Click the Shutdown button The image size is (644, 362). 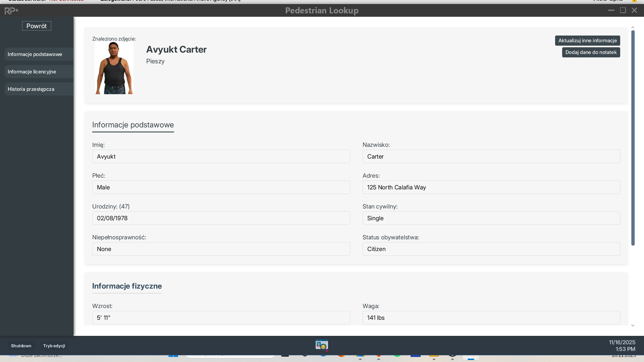[x=21, y=346]
